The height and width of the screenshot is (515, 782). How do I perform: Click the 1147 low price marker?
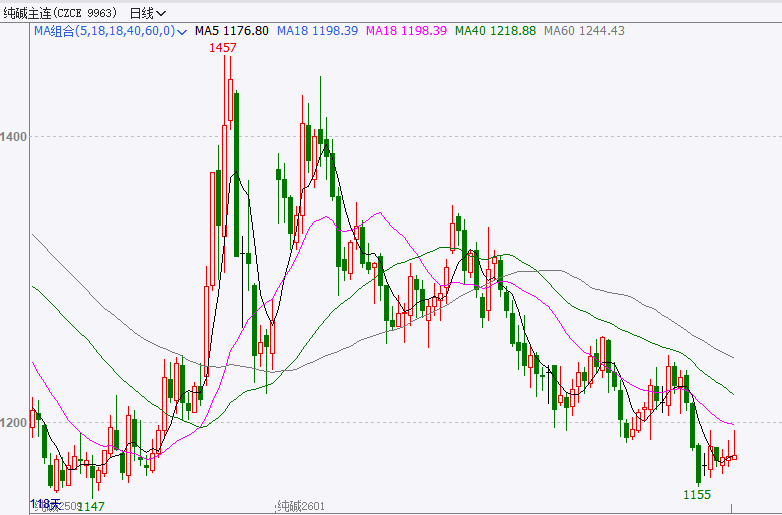click(x=91, y=507)
